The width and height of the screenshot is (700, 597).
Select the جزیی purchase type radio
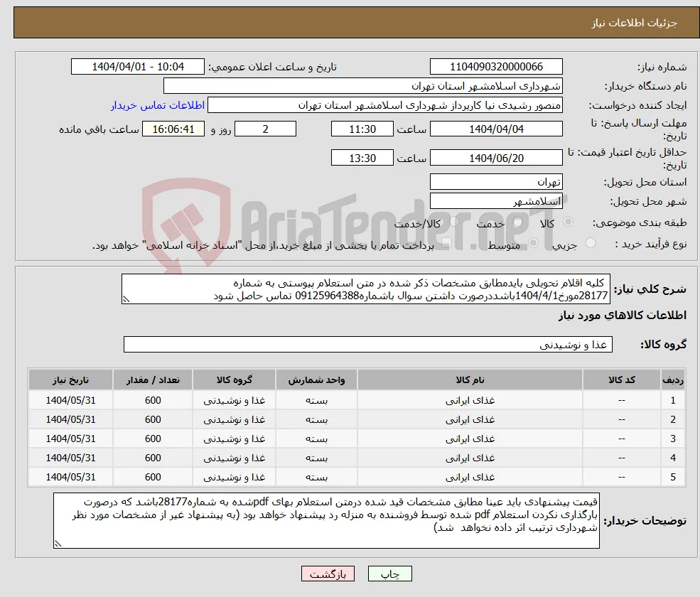tap(591, 243)
